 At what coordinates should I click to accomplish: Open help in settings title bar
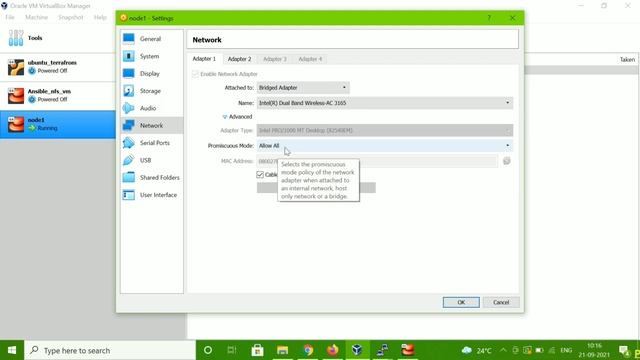[489, 18]
